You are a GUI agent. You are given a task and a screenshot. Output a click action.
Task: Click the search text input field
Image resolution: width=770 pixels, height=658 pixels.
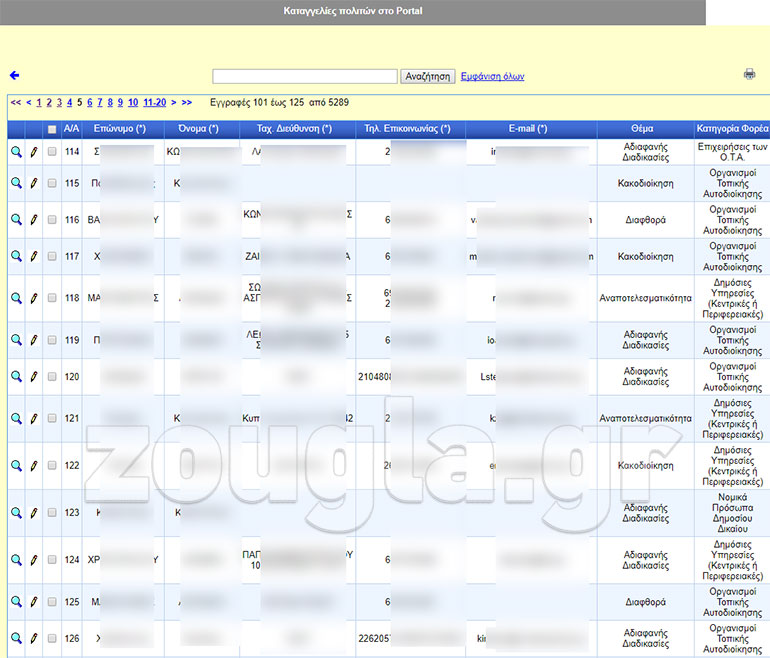(305, 77)
